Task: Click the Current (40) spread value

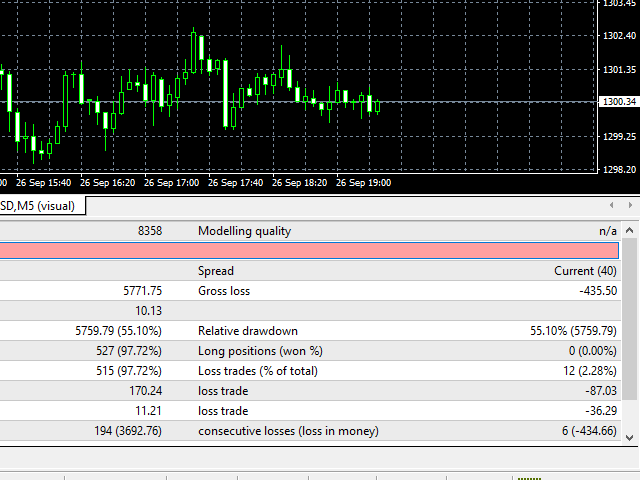Action: [585, 271]
